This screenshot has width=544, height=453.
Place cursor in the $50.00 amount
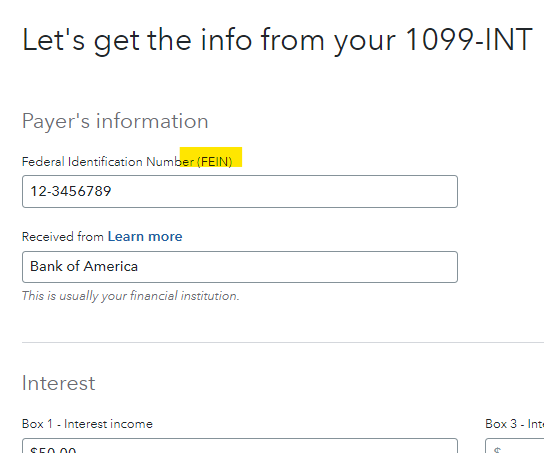53,450
